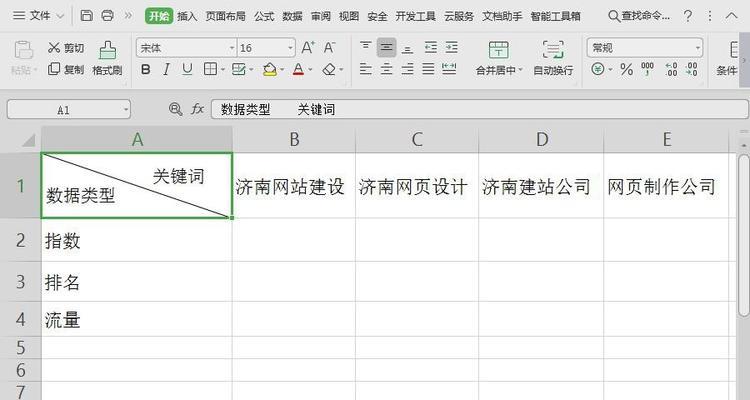
Task: Click the increase indent icon
Action: coord(452,47)
